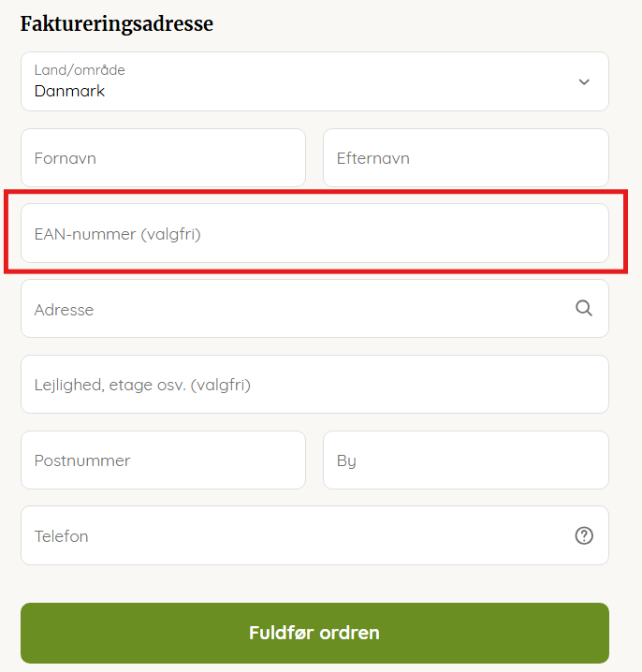The image size is (642, 672).
Task: Open the Land/område country dropdown
Action: (314, 81)
